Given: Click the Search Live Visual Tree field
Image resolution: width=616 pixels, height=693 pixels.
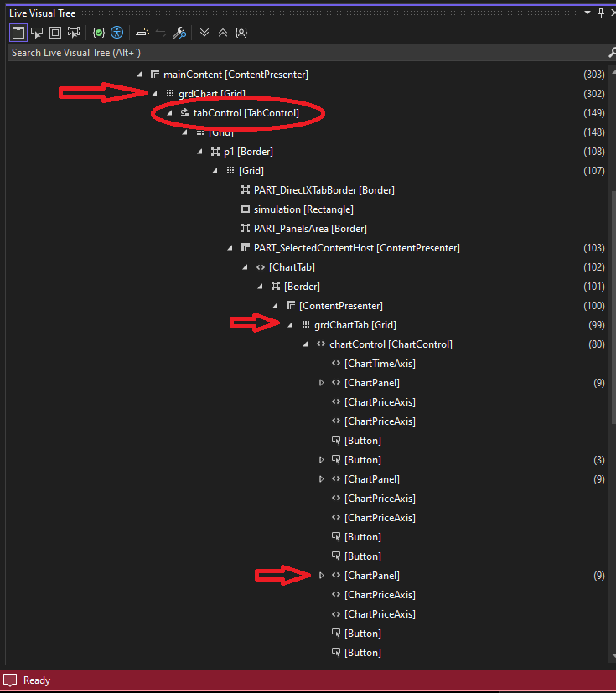Looking at the screenshot, I should coord(302,53).
